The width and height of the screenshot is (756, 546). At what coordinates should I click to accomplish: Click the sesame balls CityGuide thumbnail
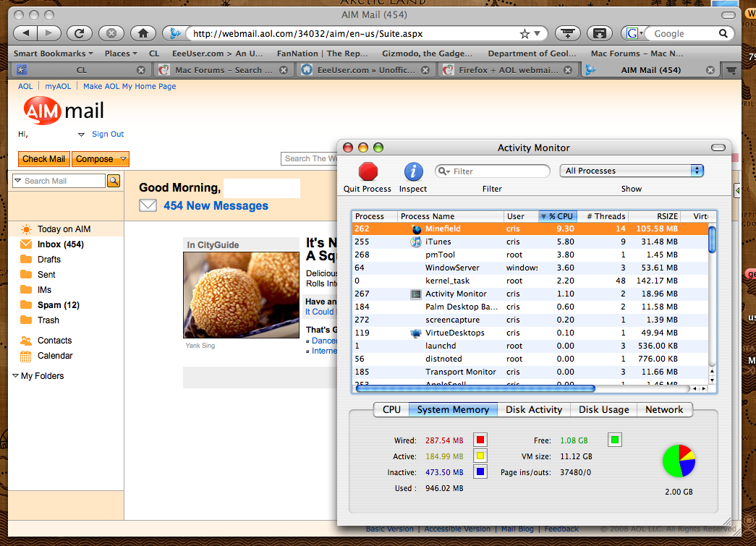click(241, 295)
